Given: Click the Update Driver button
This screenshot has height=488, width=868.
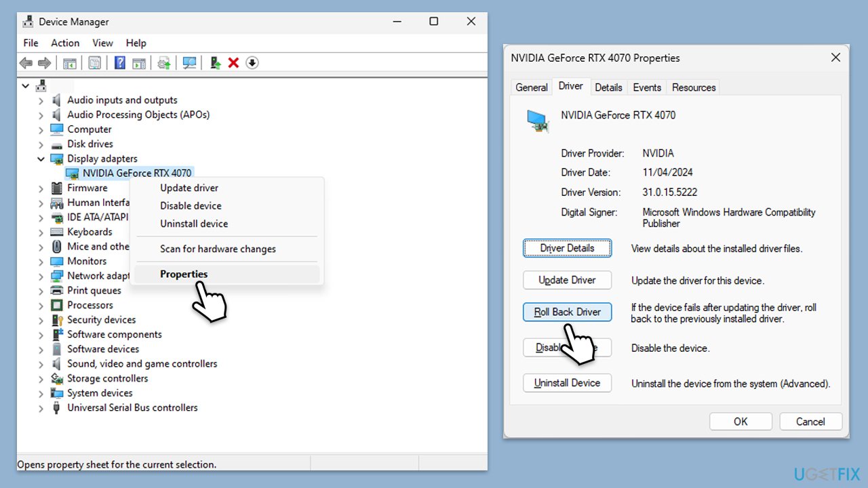Looking at the screenshot, I should pos(567,281).
